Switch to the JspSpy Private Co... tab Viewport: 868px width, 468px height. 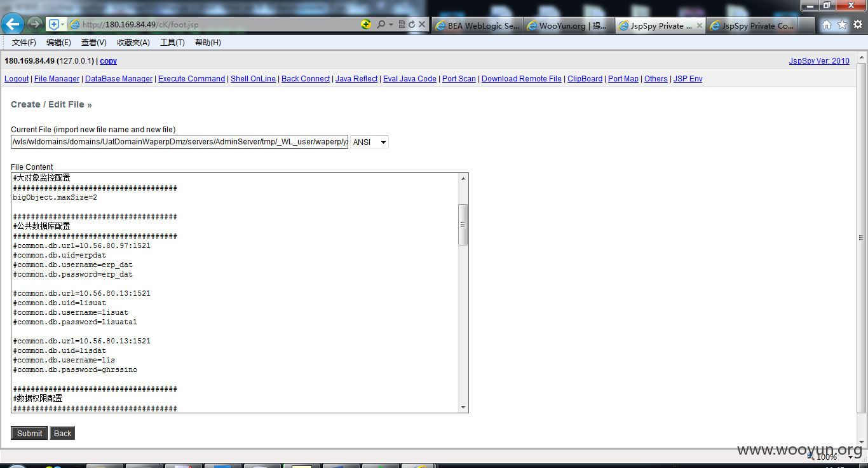pyautogui.click(x=752, y=26)
